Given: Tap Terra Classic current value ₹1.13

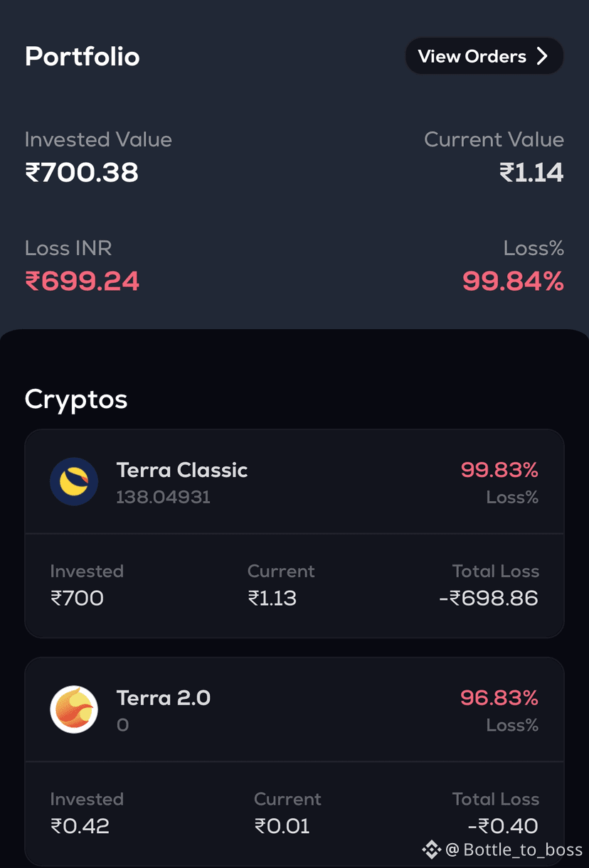Looking at the screenshot, I should pyautogui.click(x=272, y=598).
